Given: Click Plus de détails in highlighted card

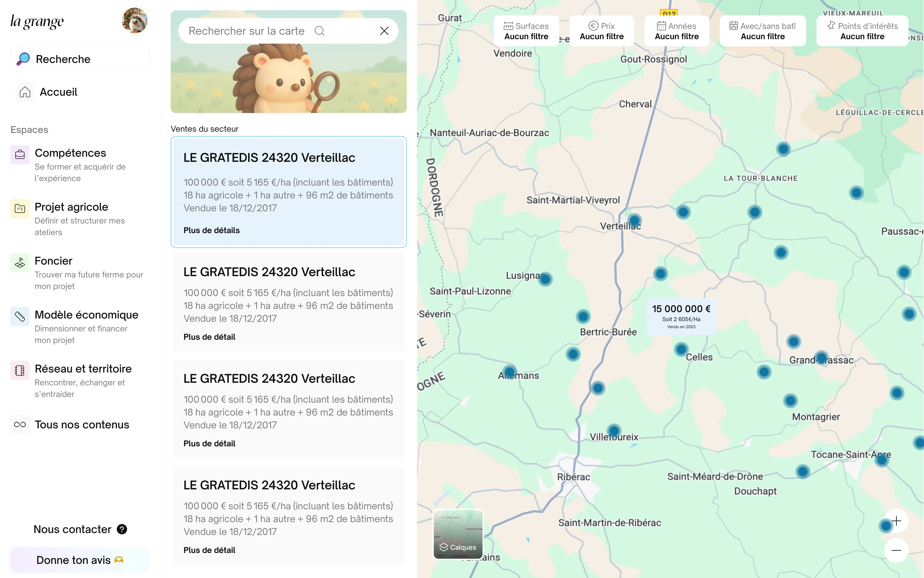Looking at the screenshot, I should (212, 231).
